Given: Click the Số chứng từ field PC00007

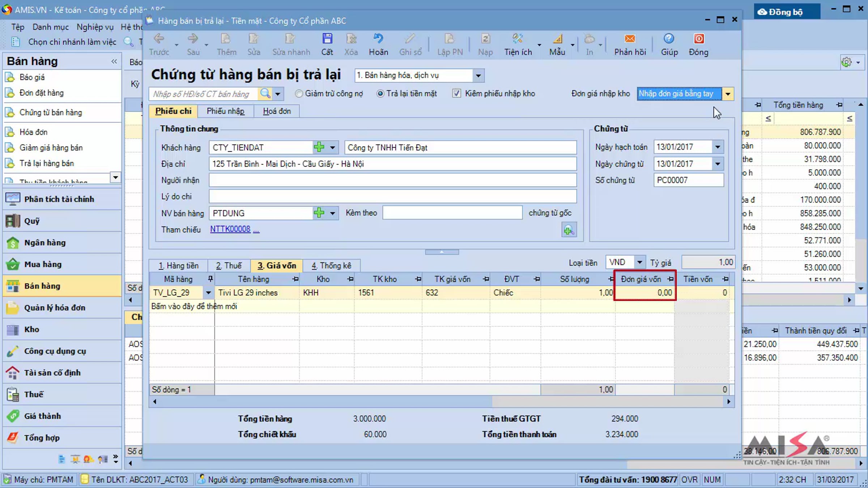Looking at the screenshot, I should click(x=689, y=180).
